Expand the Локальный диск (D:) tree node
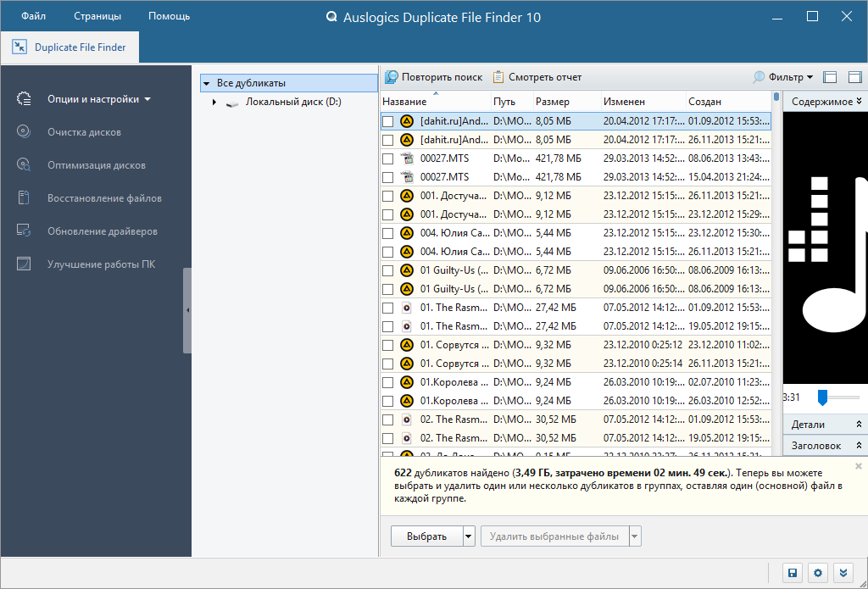This screenshot has width=868, height=589. coord(214,102)
